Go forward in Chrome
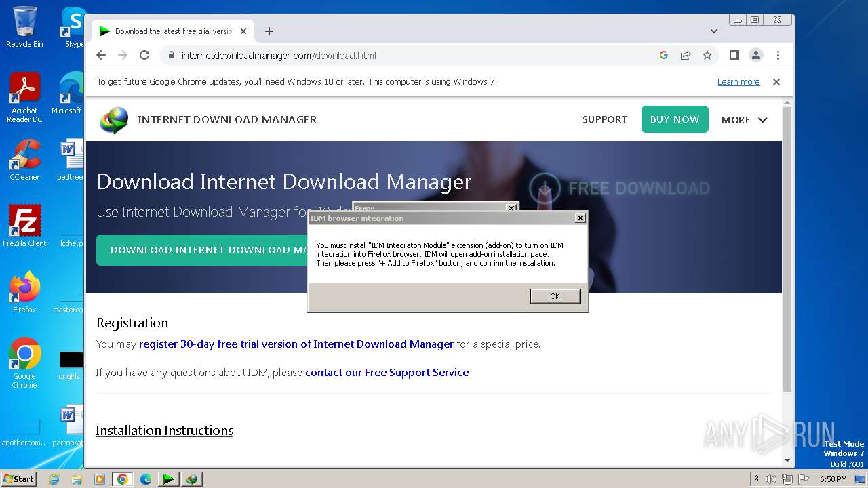The width and height of the screenshot is (868, 488). pos(123,55)
